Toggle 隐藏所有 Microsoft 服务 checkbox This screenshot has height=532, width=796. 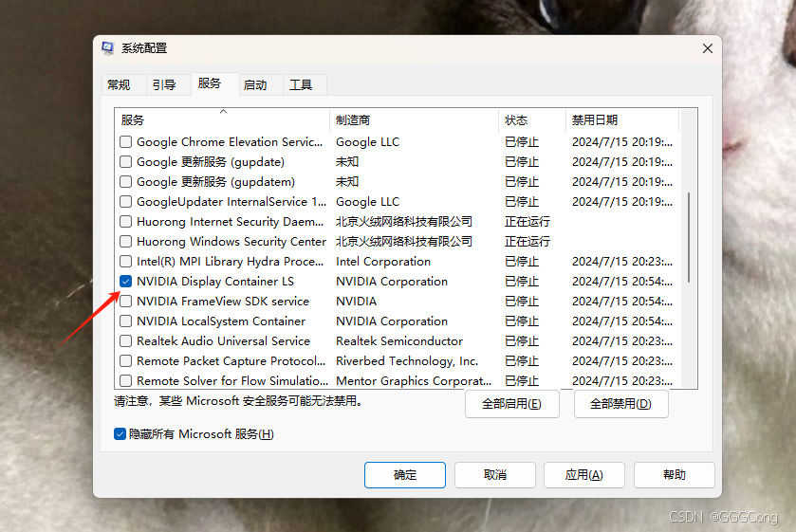(120, 434)
